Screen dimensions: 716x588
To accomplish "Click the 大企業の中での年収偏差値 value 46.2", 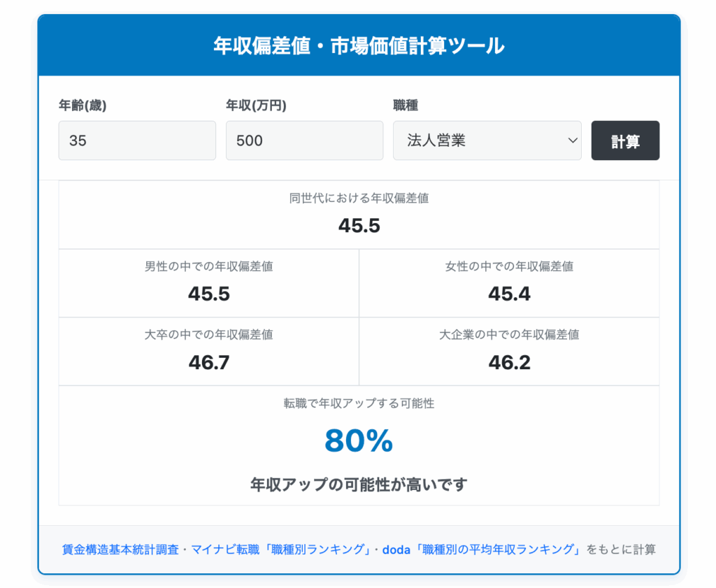I will click(509, 363).
